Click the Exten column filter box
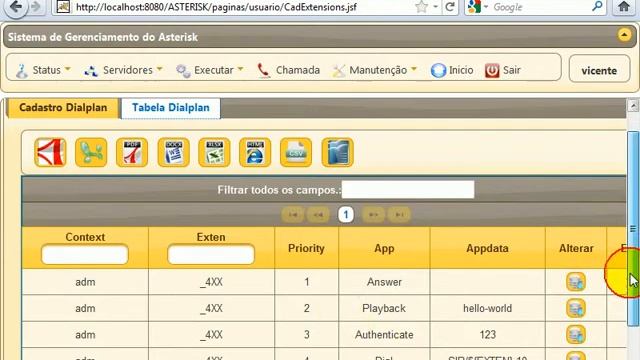This screenshot has width=640, height=360. [211, 255]
